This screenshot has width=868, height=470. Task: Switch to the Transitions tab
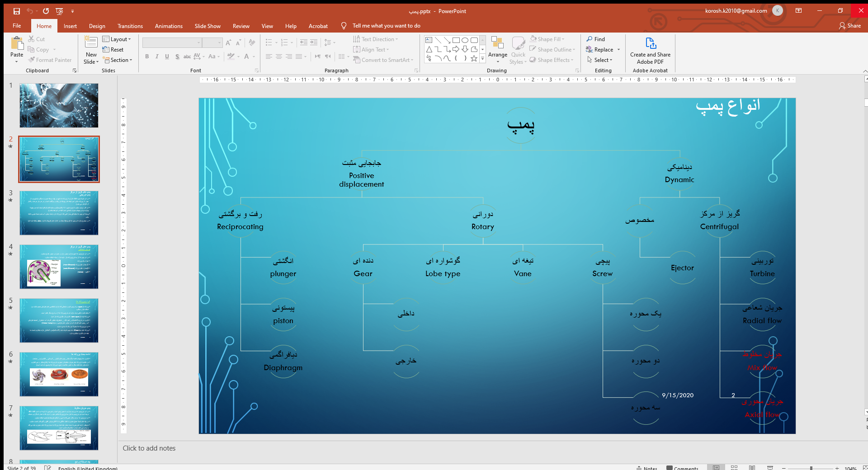(x=130, y=26)
